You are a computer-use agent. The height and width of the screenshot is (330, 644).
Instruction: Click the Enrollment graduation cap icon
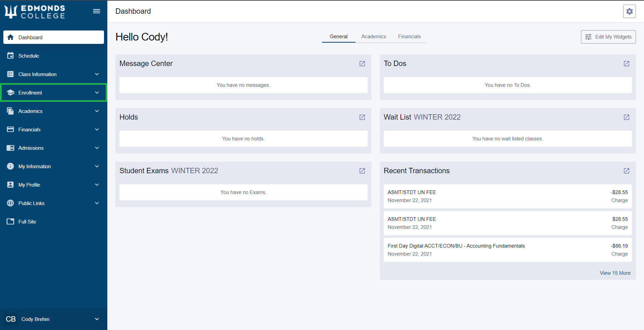point(10,92)
